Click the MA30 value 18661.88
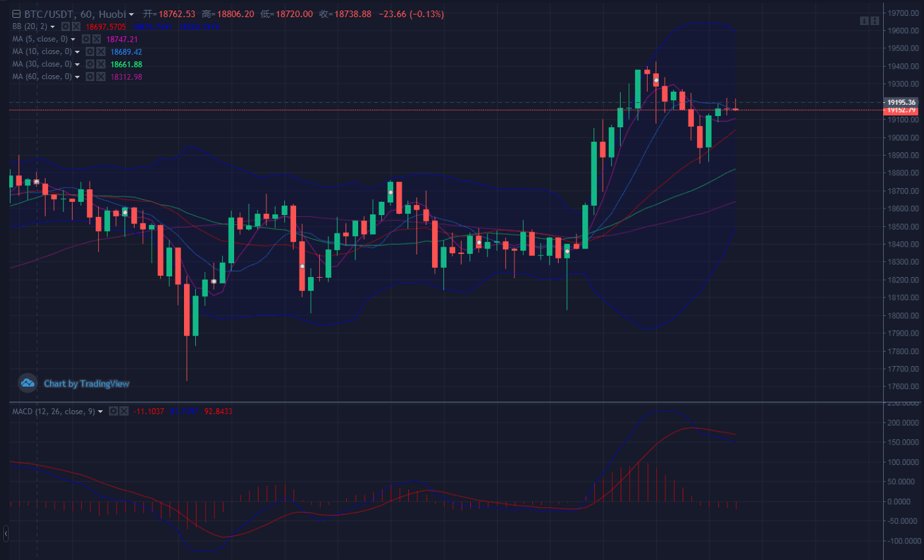924x560 pixels. (x=126, y=65)
